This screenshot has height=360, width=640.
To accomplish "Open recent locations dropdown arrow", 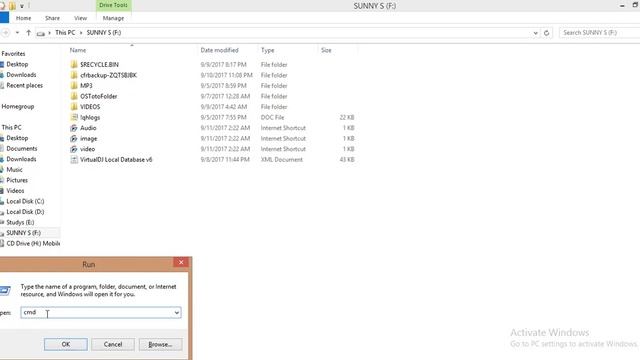I will pyautogui.click(x=17, y=33).
